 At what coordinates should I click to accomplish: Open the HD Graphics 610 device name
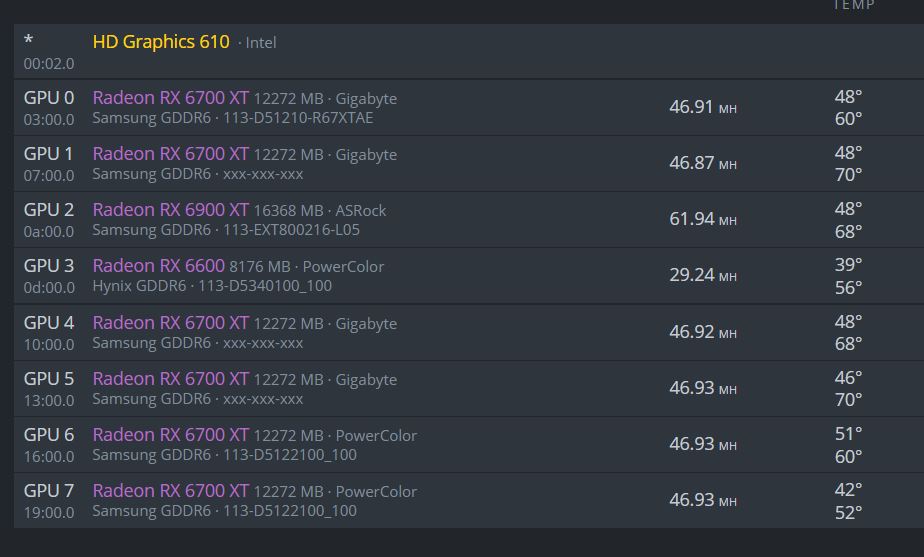point(161,42)
